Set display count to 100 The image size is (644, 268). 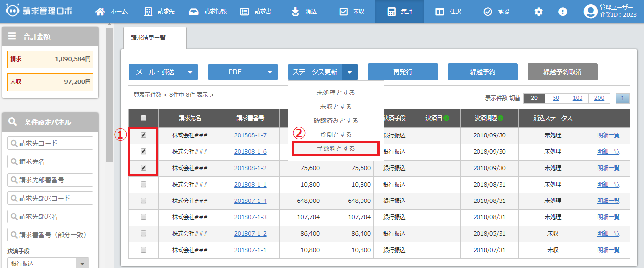tap(578, 98)
